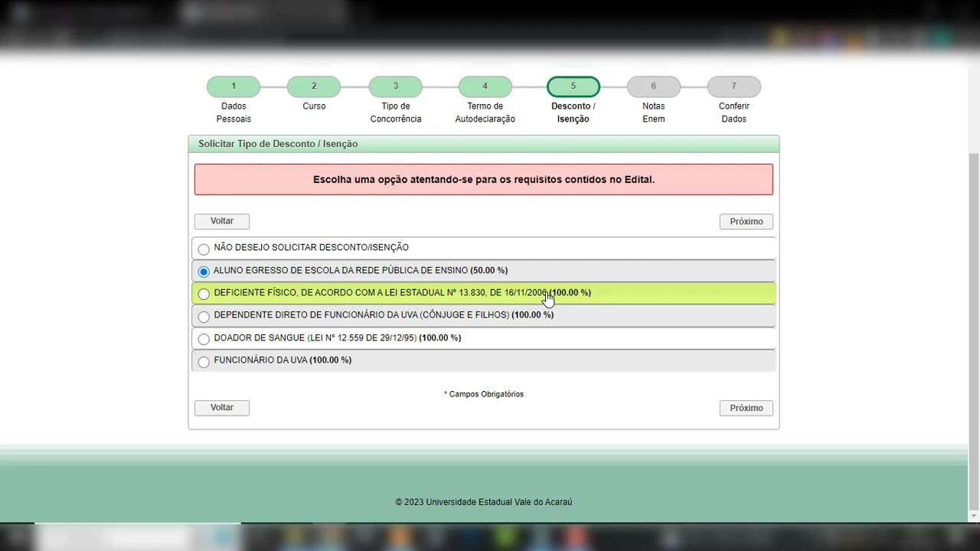The width and height of the screenshot is (980, 551).
Task: Click the bottom Próximo button
Action: click(746, 408)
